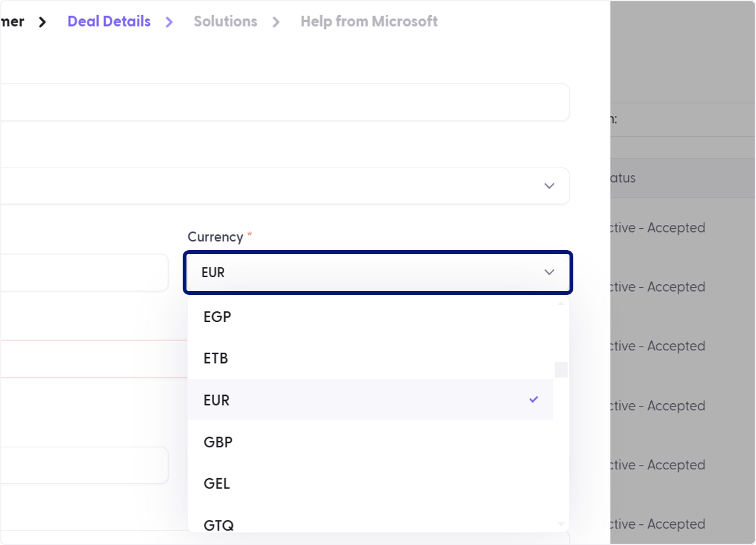Pick GBP from the currency options
The image size is (756, 545).
coord(370,442)
